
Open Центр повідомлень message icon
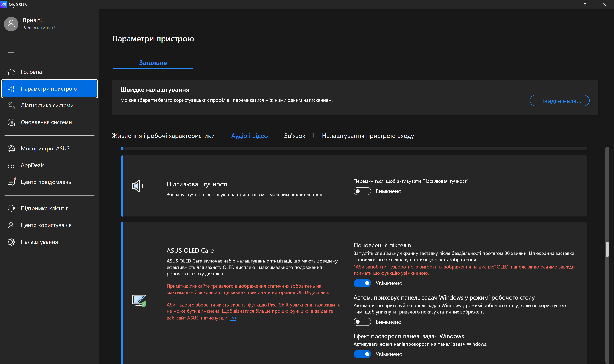11,182
